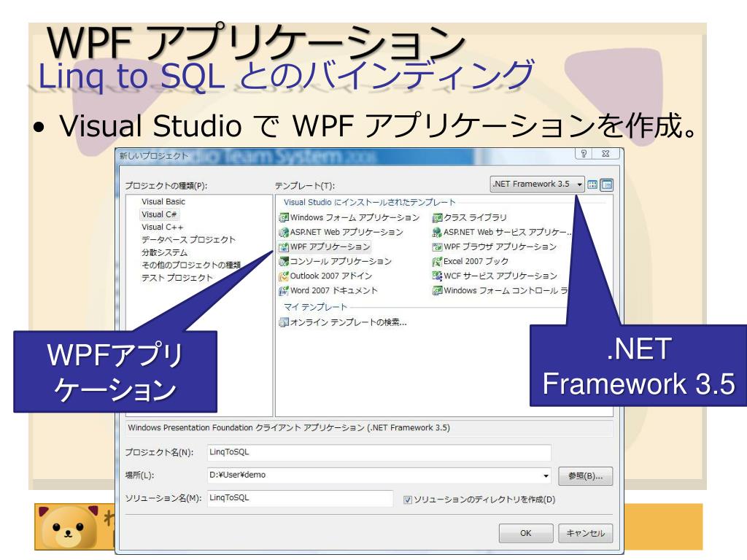Switch to small icons view

coord(606,184)
